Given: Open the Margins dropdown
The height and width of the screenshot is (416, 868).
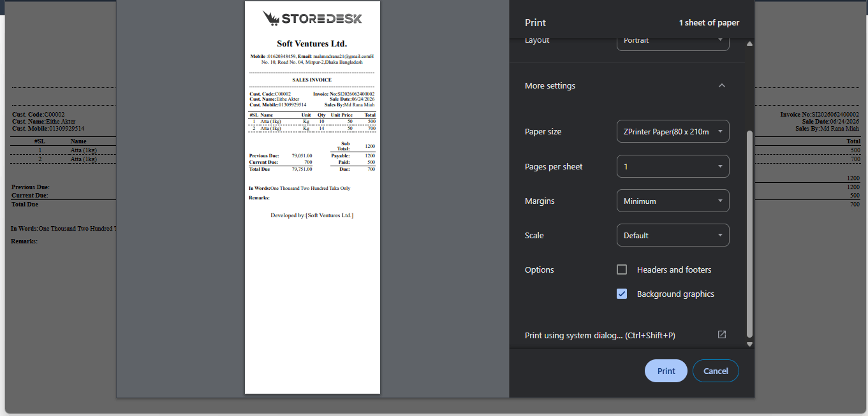Looking at the screenshot, I should [673, 201].
